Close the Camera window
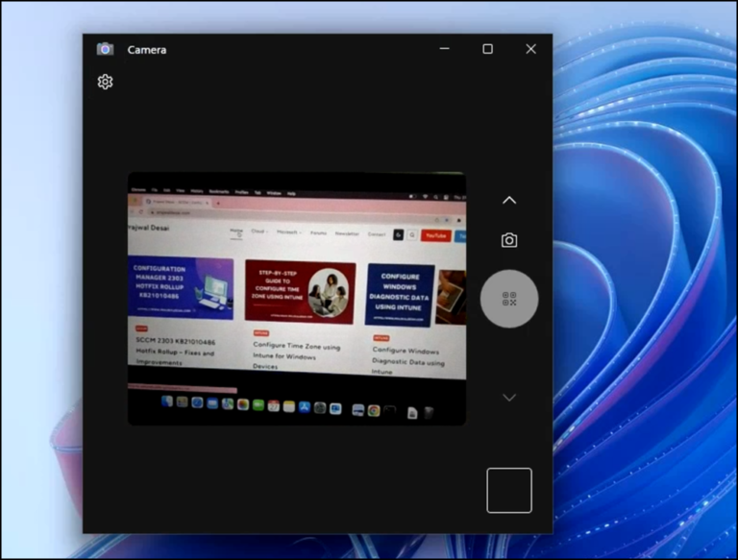The image size is (738, 560). click(x=530, y=49)
